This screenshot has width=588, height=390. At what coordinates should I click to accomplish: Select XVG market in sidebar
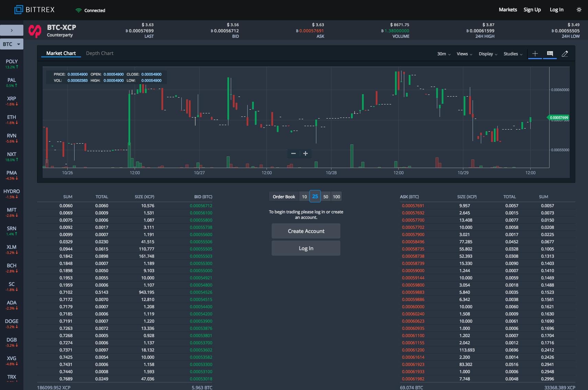(x=12, y=361)
